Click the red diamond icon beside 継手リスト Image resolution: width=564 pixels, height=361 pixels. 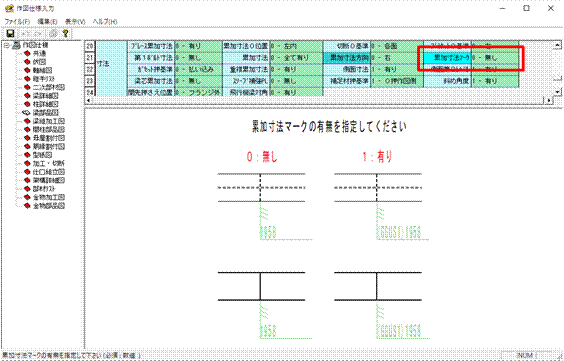27,79
